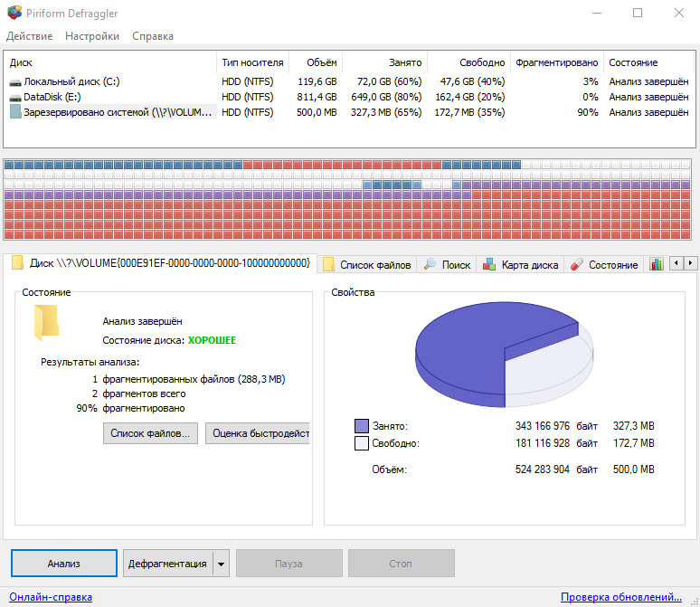This screenshot has width=700, height=607.
Task: Sort by the Состояние column header
Action: [x=648, y=62]
